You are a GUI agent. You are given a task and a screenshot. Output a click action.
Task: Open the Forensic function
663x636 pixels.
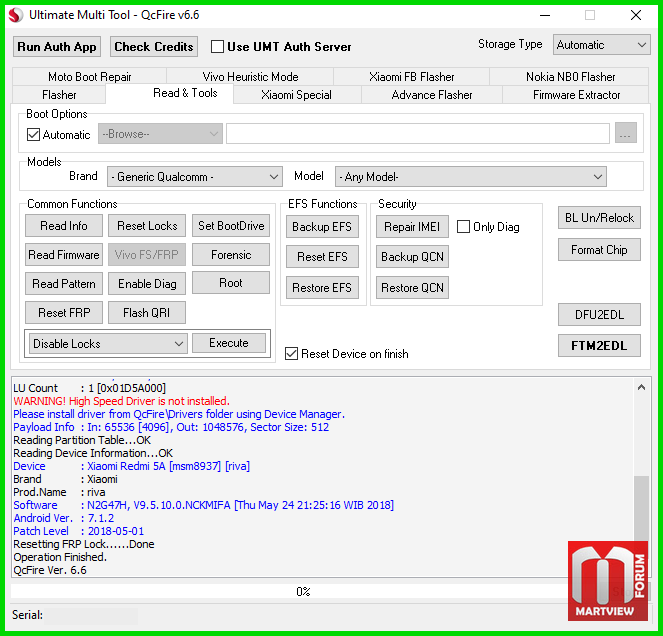click(231, 255)
